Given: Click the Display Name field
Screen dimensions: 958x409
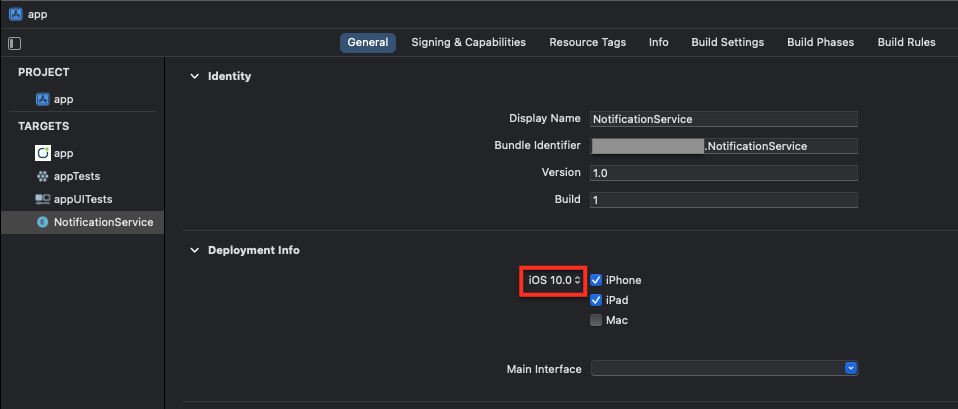Looking at the screenshot, I should coord(724,119).
